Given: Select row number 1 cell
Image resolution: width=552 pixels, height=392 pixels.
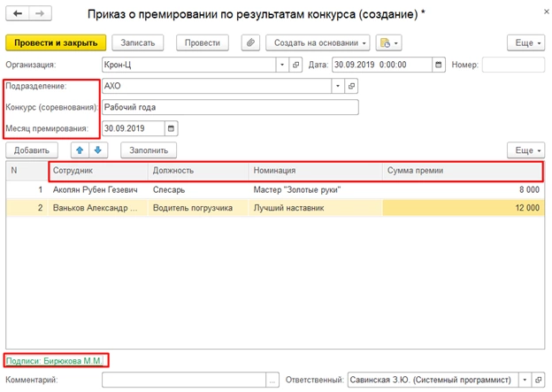Looking at the screenshot, I should coord(27,190).
